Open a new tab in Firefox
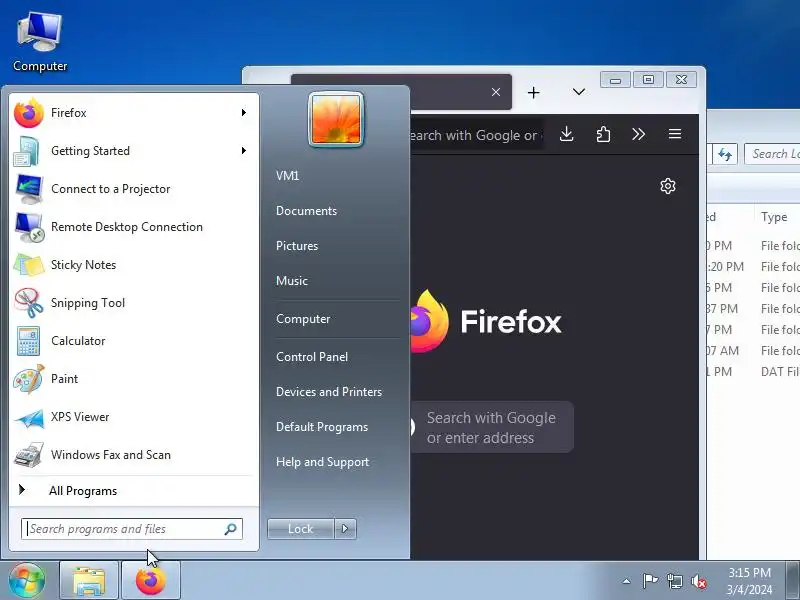This screenshot has height=600, width=800. 534,92
